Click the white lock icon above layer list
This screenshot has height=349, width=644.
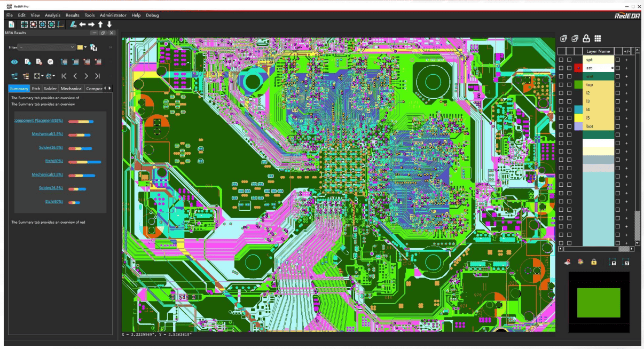pyautogui.click(x=586, y=38)
